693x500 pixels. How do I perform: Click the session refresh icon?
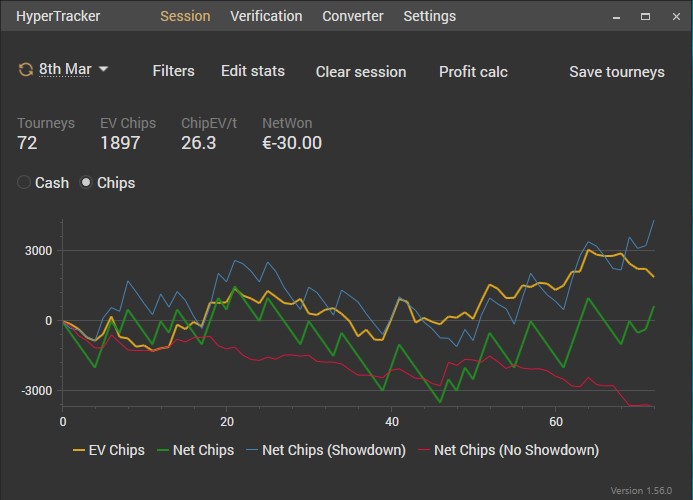click(x=25, y=70)
